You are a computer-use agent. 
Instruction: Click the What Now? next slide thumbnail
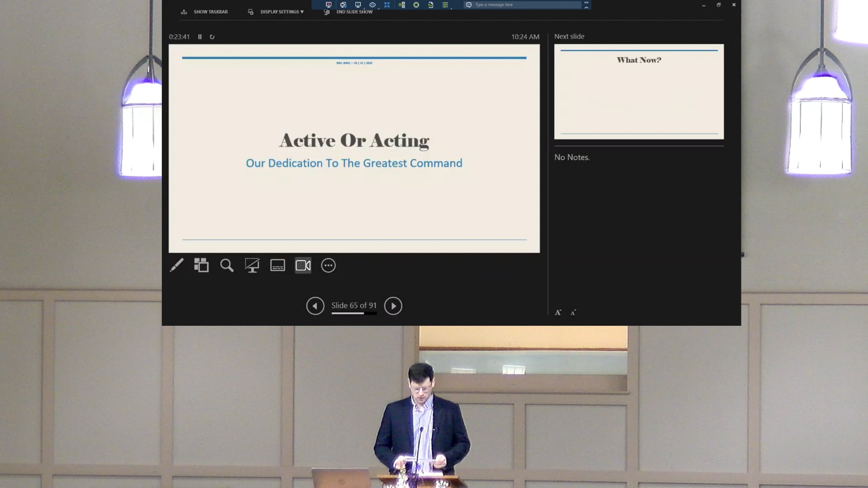click(x=639, y=91)
